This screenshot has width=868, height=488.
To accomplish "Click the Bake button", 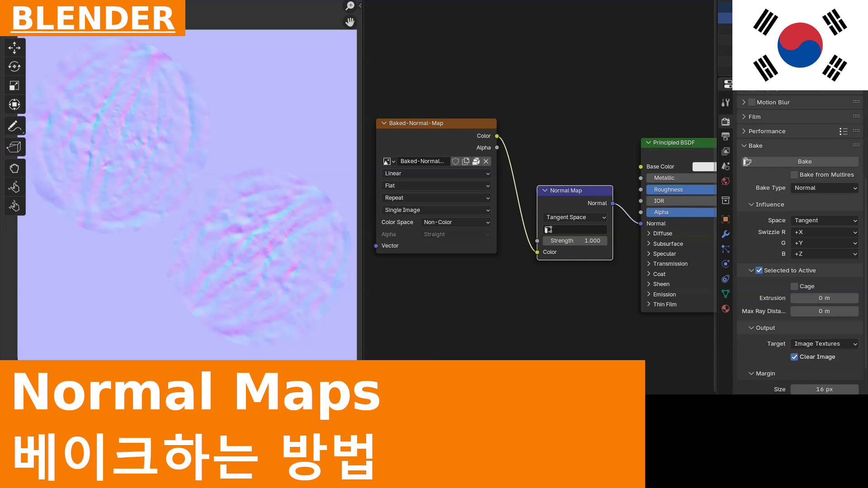I will (x=800, y=162).
